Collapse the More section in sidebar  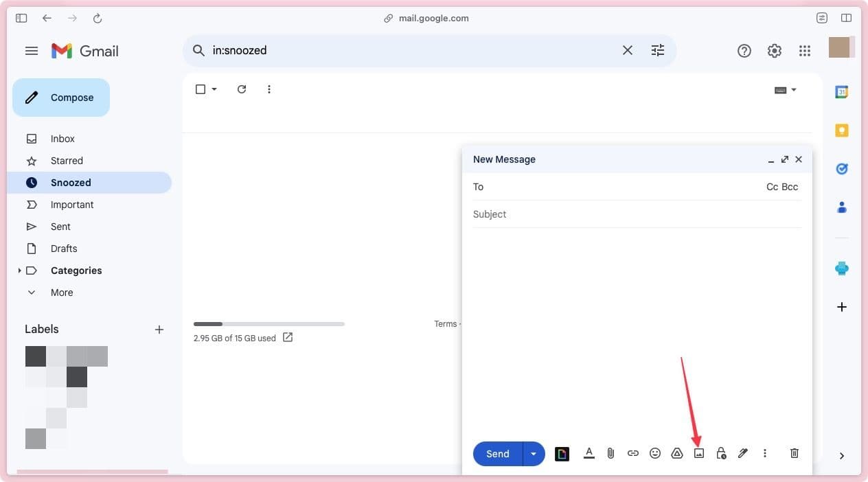coord(31,292)
